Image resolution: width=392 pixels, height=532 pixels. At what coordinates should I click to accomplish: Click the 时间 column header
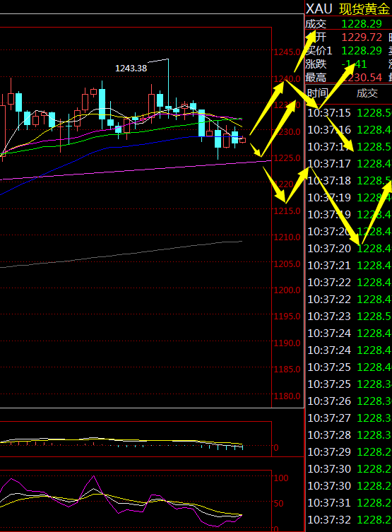[x=318, y=93]
